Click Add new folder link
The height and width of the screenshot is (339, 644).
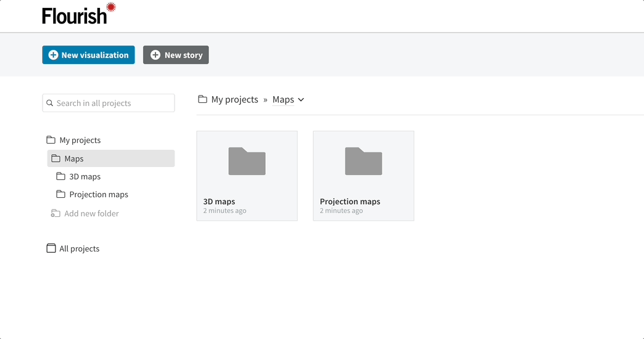(x=91, y=213)
